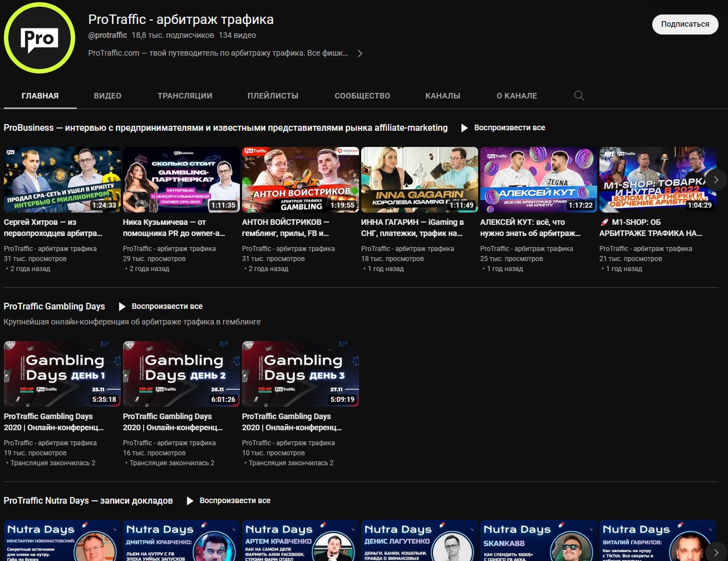Click title 'ИННА ГАГАРИН — iGaming в СНГ'
The height and width of the screenshot is (561, 728).
point(412,228)
